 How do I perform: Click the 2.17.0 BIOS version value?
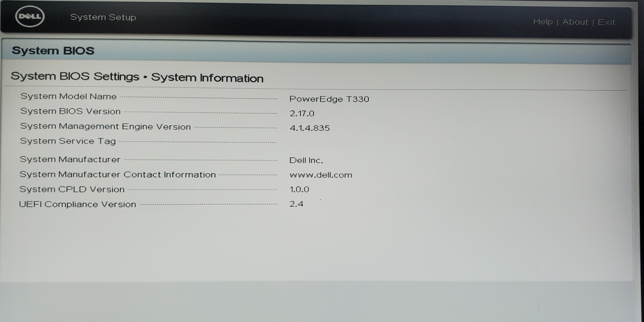point(302,114)
